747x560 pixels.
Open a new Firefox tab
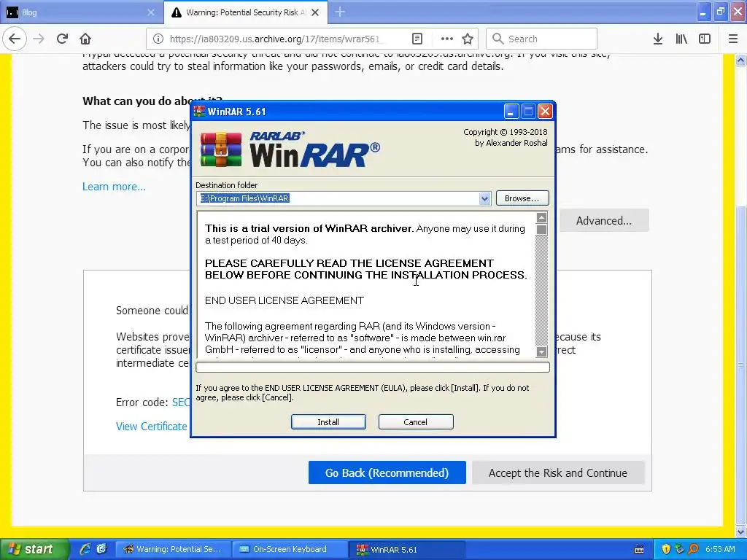click(x=340, y=12)
